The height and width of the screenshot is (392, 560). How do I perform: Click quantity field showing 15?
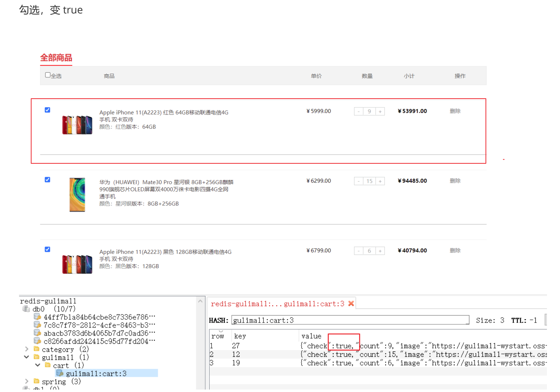[369, 181]
